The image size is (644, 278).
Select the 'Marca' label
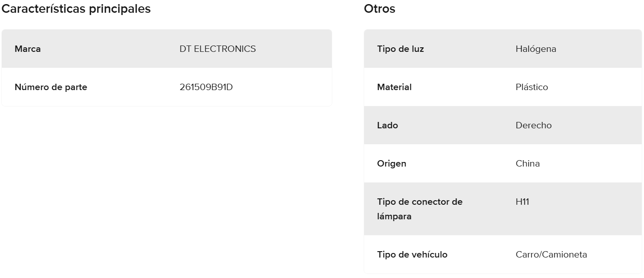(28, 49)
